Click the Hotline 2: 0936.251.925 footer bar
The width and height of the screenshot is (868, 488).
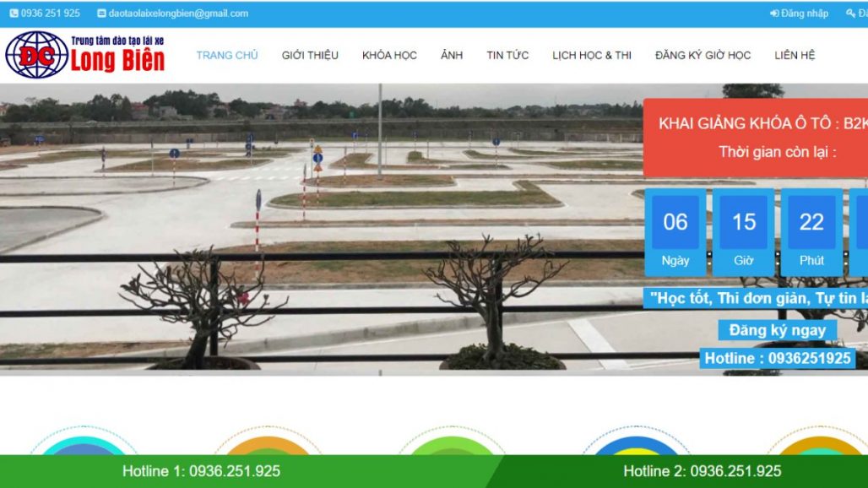tap(703, 471)
